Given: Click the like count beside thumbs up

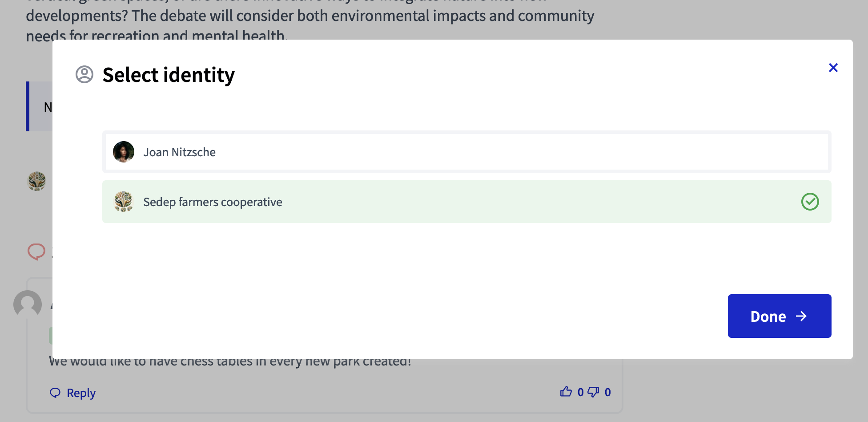Looking at the screenshot, I should [x=580, y=392].
